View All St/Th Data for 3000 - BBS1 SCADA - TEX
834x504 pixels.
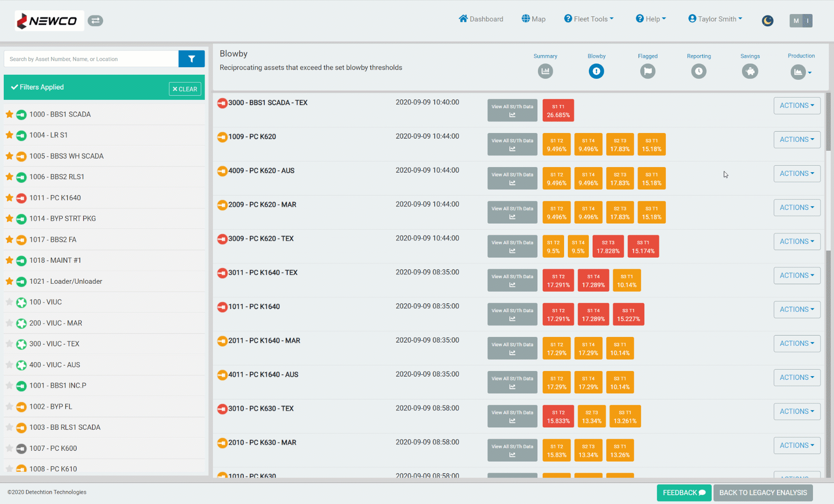pos(512,110)
